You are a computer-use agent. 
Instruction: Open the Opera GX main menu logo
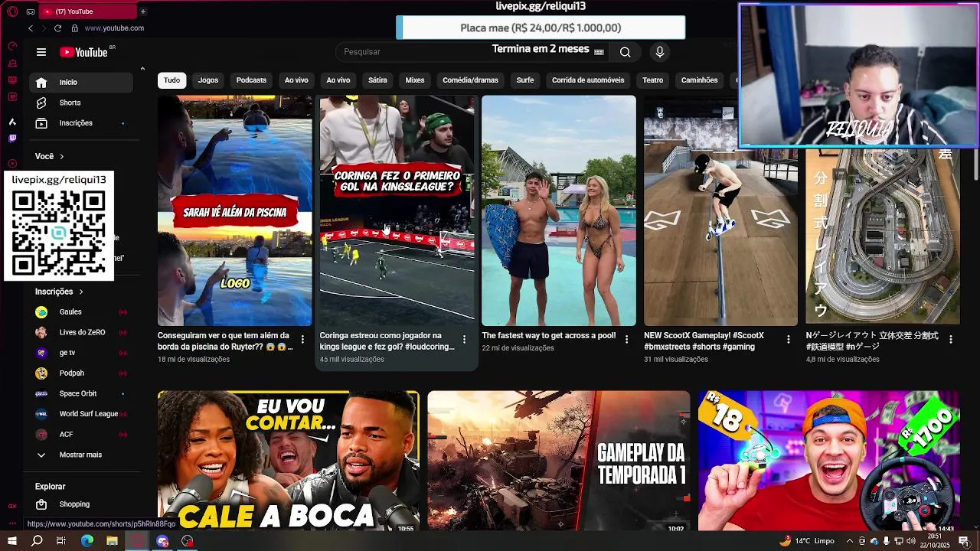click(x=12, y=11)
